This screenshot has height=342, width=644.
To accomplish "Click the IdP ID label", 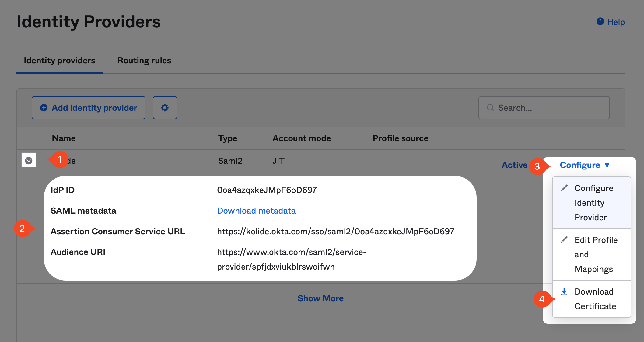I will 62,190.
